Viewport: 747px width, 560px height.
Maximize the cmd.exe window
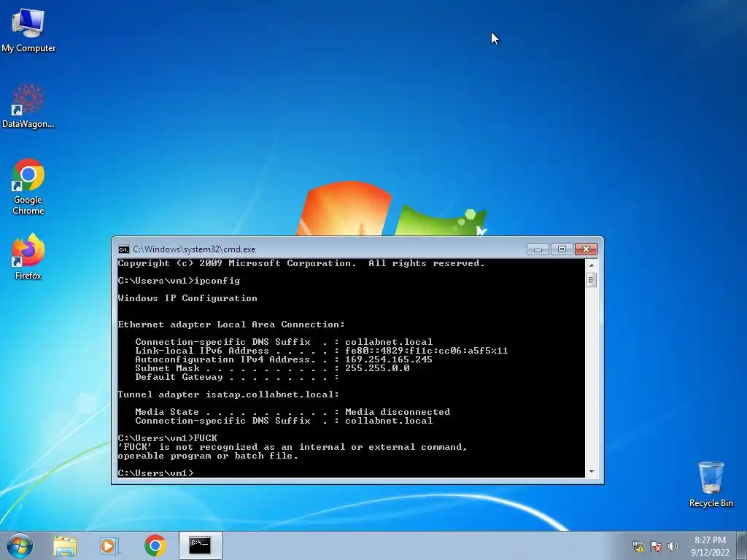click(562, 249)
